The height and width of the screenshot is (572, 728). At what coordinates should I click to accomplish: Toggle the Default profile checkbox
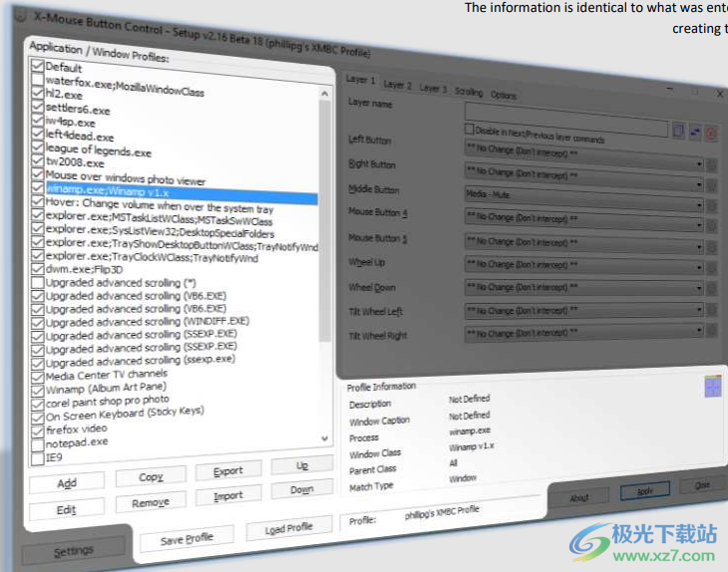coord(38,66)
